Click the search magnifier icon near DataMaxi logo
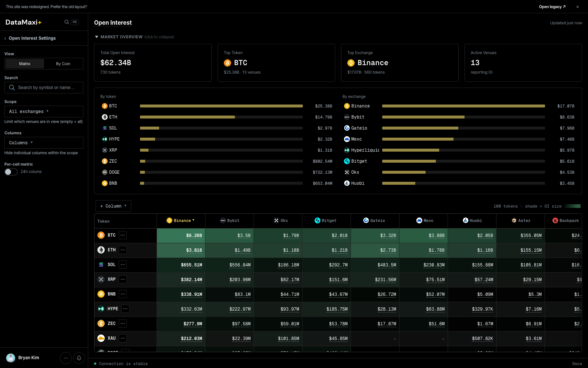The image size is (588, 368). click(67, 22)
